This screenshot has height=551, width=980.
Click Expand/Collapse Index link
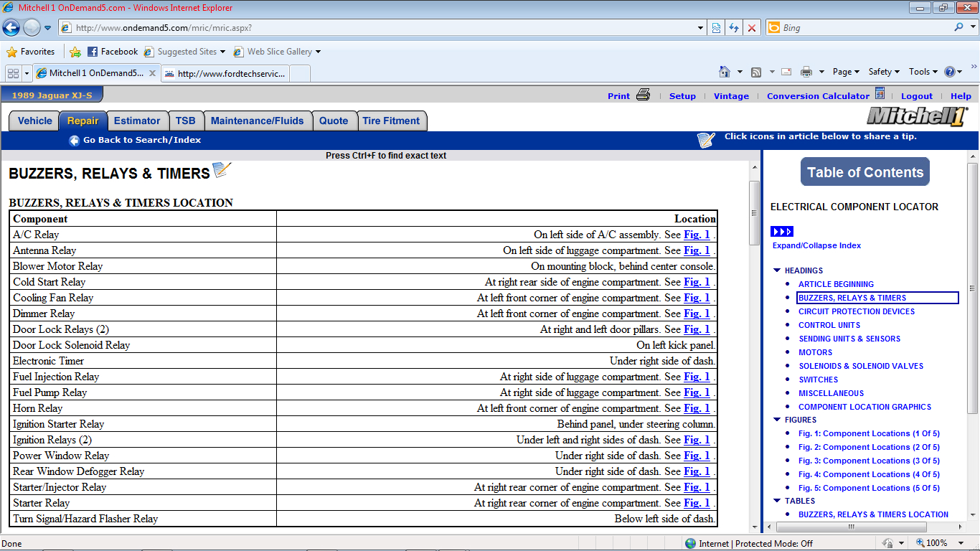coord(816,245)
